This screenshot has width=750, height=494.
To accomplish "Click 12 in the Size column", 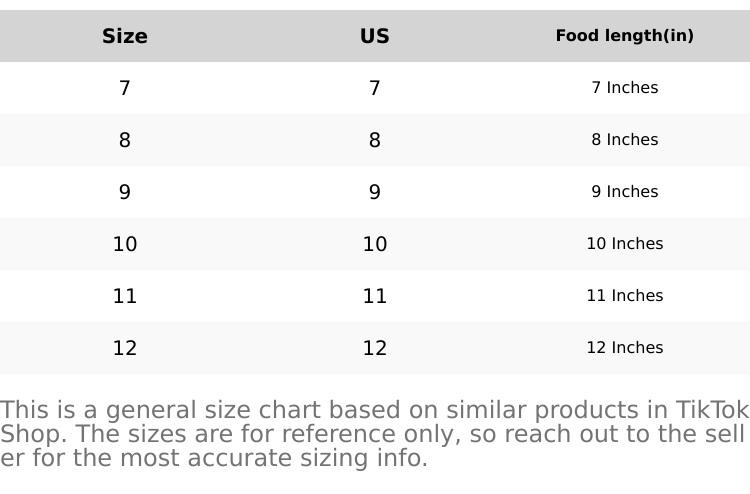I will [x=125, y=348].
